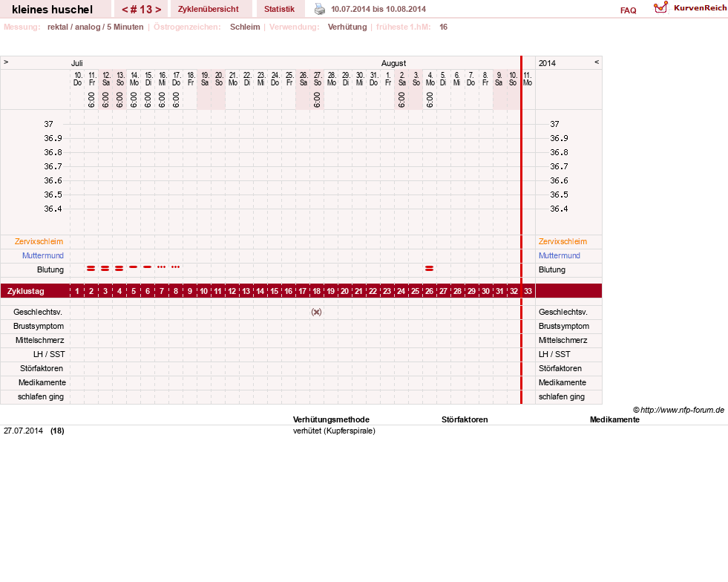Click the right Zervixschleim label
Viewport: 728px width, 582px height.
point(563,241)
